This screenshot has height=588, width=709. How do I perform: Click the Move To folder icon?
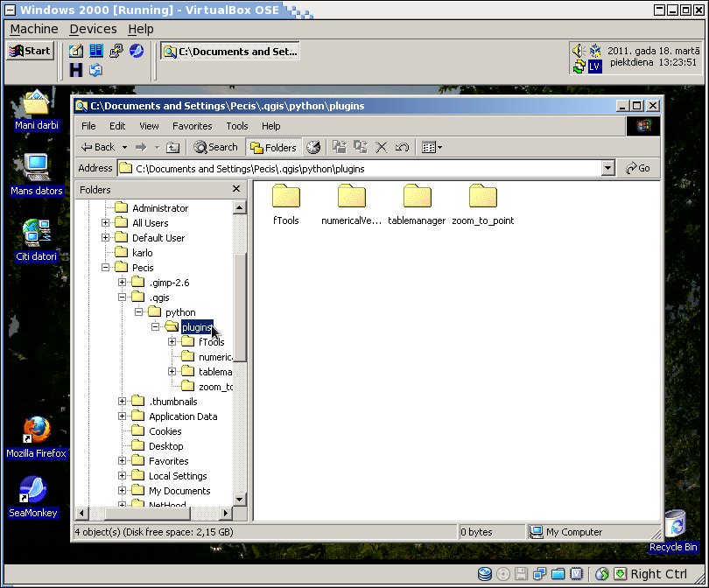pos(339,147)
